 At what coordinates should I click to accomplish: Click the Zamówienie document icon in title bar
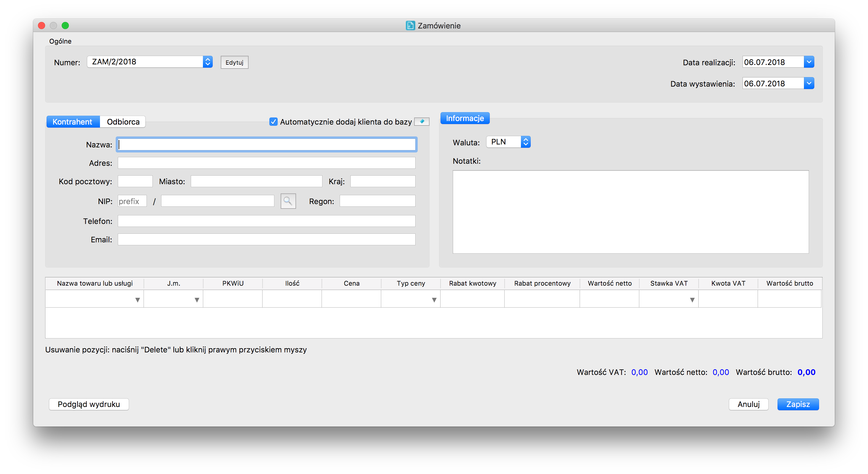[x=410, y=26]
